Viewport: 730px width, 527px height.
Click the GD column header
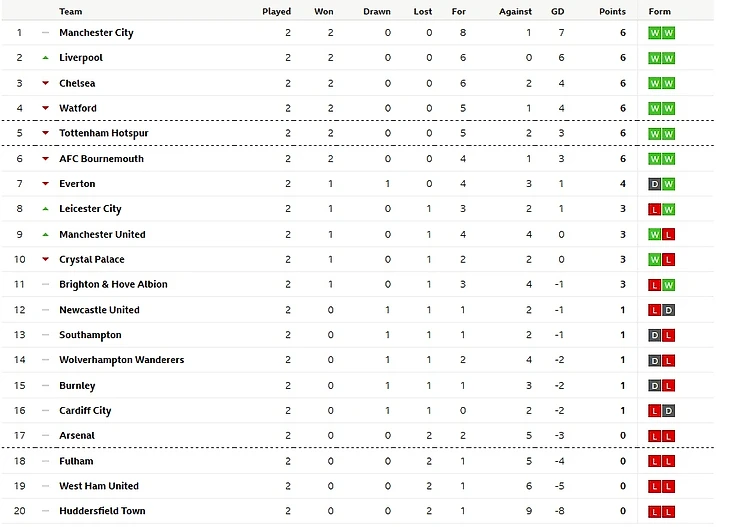click(x=557, y=12)
